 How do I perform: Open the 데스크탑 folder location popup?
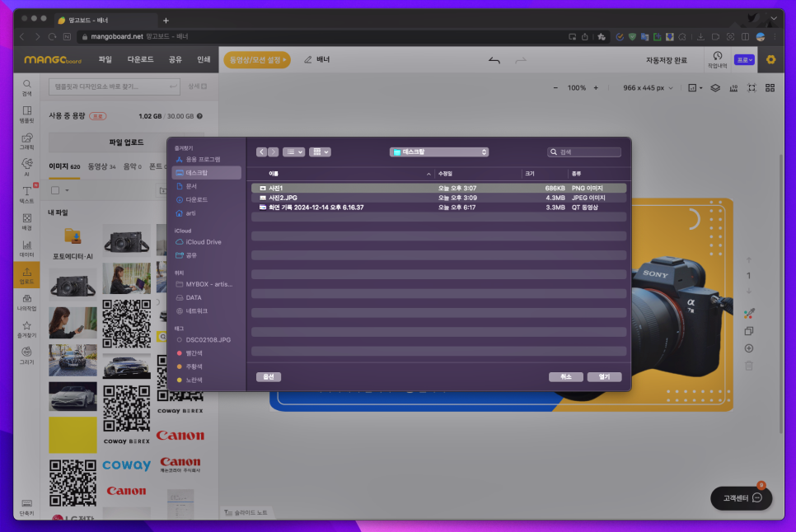pos(439,152)
